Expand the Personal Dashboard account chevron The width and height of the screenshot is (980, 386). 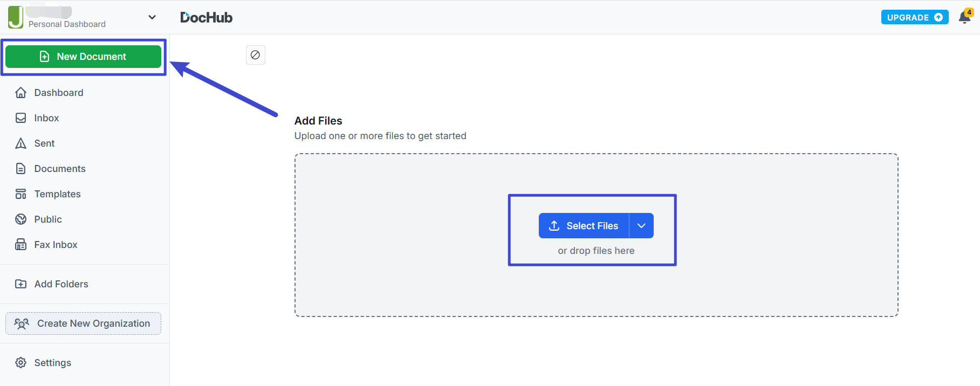coord(152,17)
